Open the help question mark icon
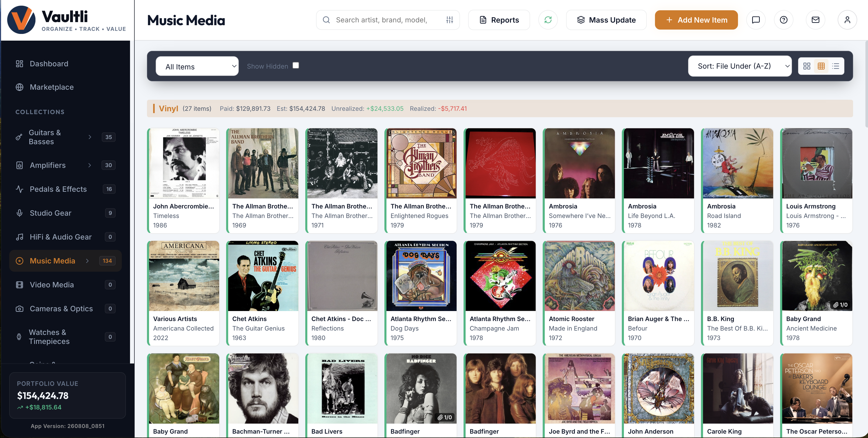Screen dimensions: 868x438 point(783,20)
